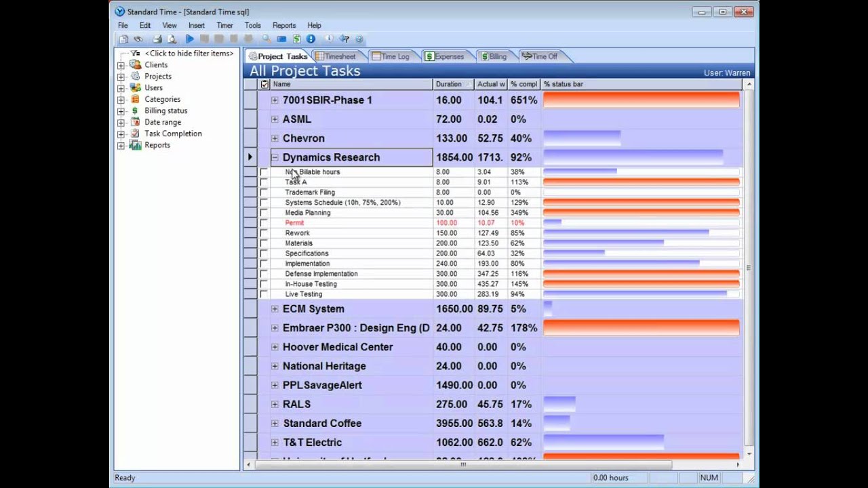Click the row selector beside Dynamics Research
The width and height of the screenshot is (868, 488).
point(250,157)
